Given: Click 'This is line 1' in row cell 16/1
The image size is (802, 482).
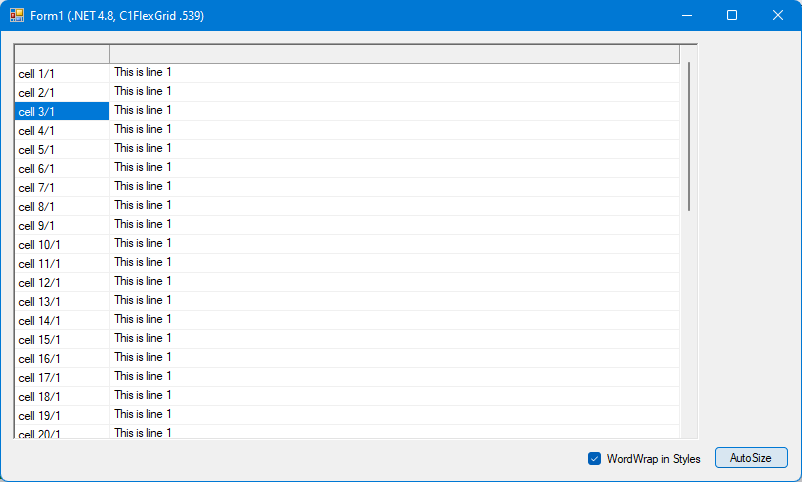Looking at the screenshot, I should click(x=143, y=357).
